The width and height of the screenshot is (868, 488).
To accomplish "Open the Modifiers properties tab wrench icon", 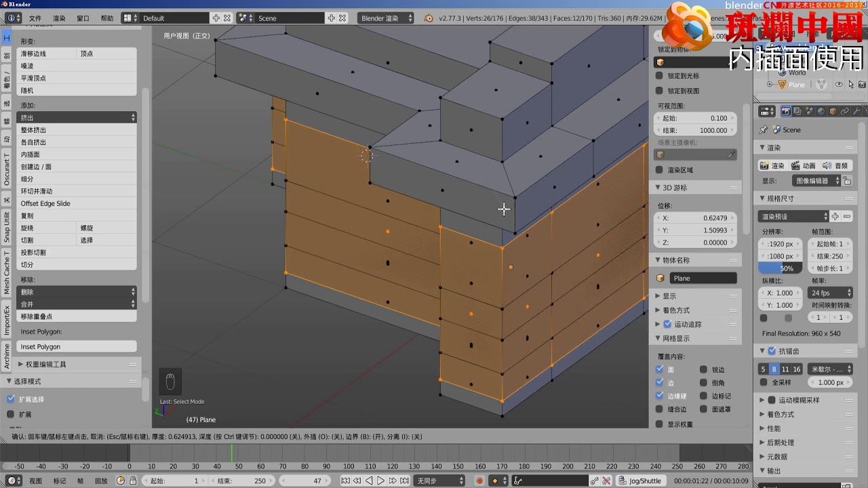I will click(856, 111).
